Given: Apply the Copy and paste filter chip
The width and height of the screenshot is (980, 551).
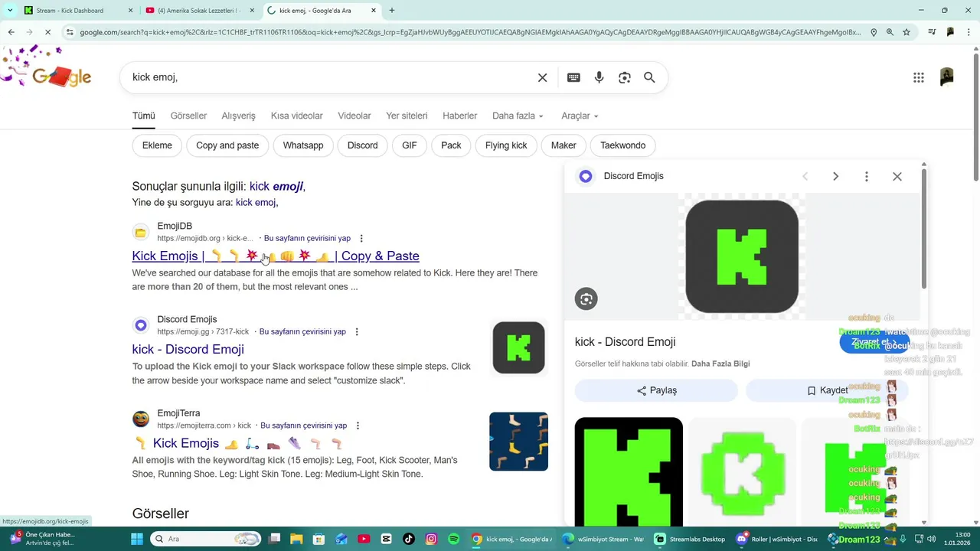Looking at the screenshot, I should (227, 145).
